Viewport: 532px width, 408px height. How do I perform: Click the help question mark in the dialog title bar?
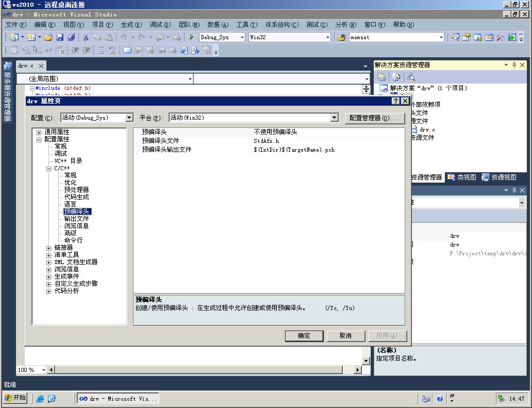click(396, 101)
